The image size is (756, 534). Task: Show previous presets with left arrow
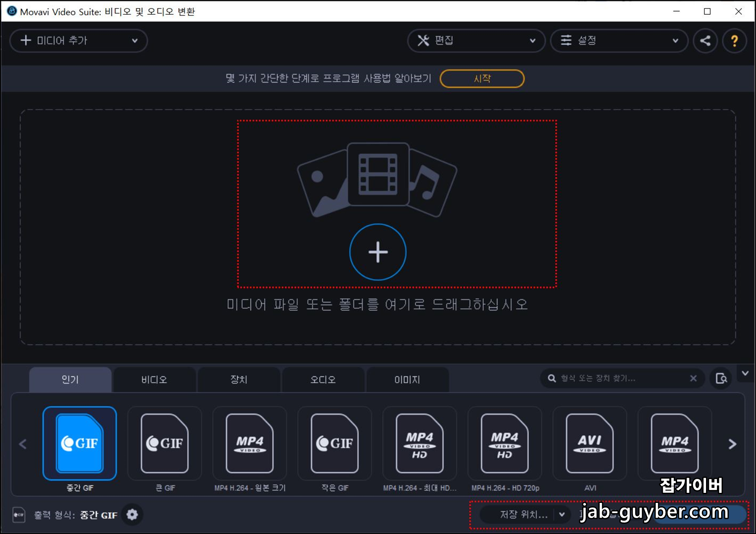pos(23,444)
